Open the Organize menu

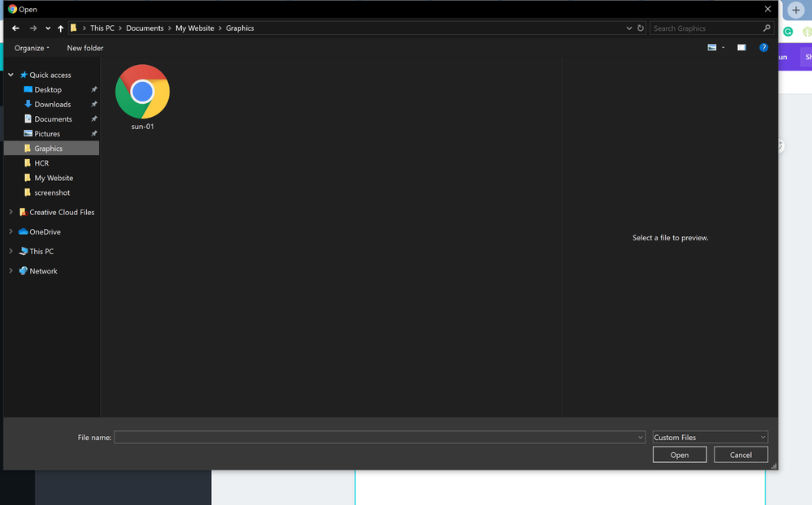[32, 48]
